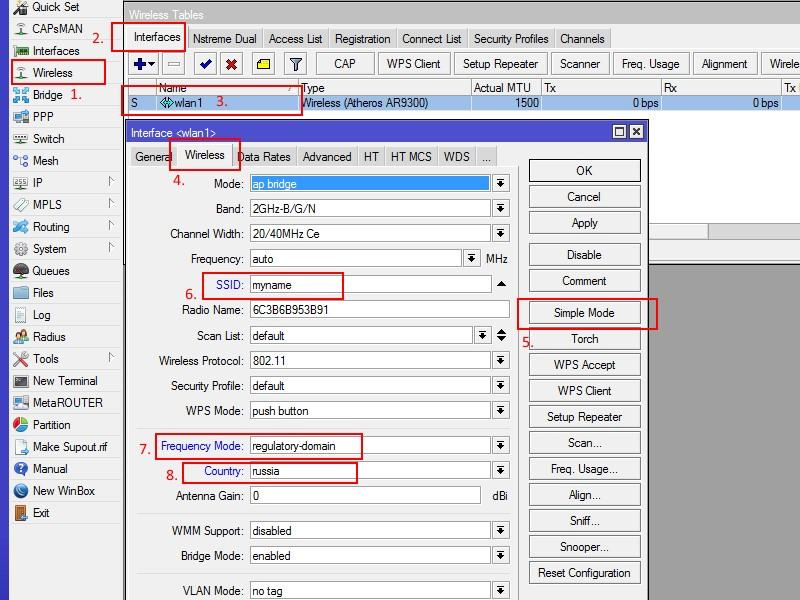Open the Security Profiles tab
This screenshot has width=800, height=600.
(x=511, y=39)
